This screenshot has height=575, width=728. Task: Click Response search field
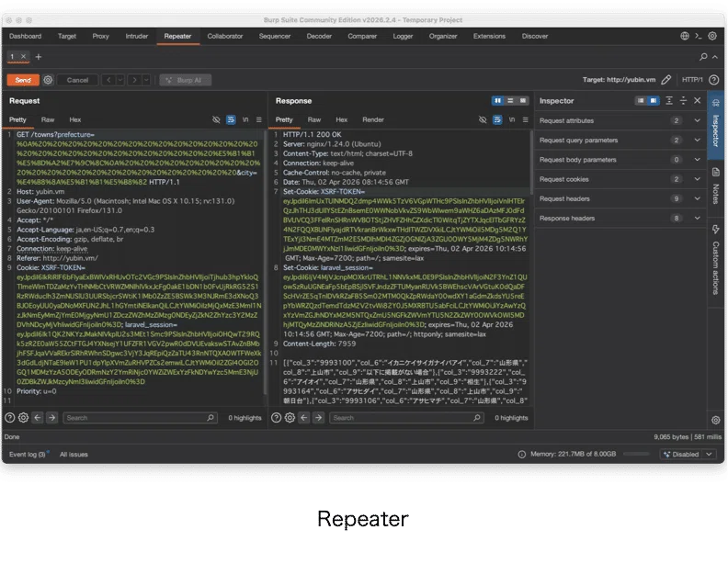tap(406, 418)
